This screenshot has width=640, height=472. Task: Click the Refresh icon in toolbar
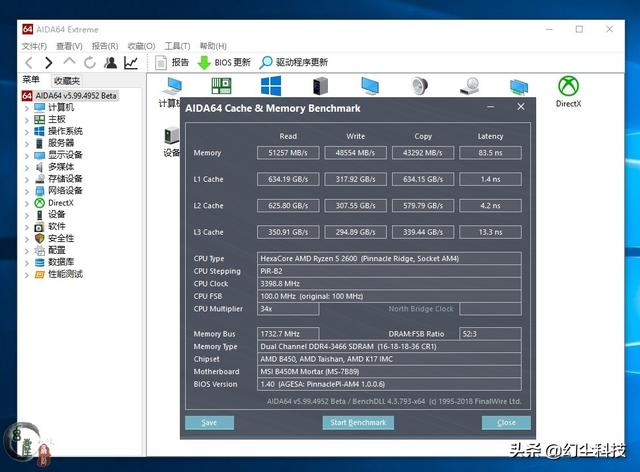tap(90, 62)
